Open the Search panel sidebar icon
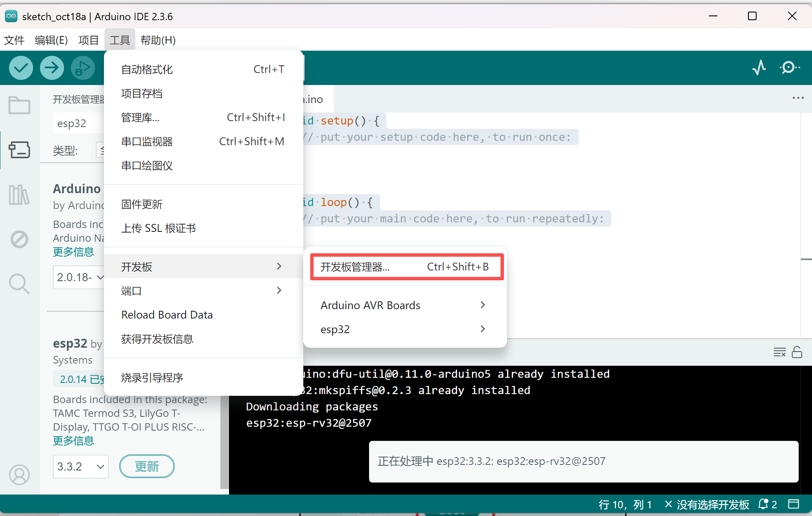This screenshot has width=812, height=516. (19, 284)
